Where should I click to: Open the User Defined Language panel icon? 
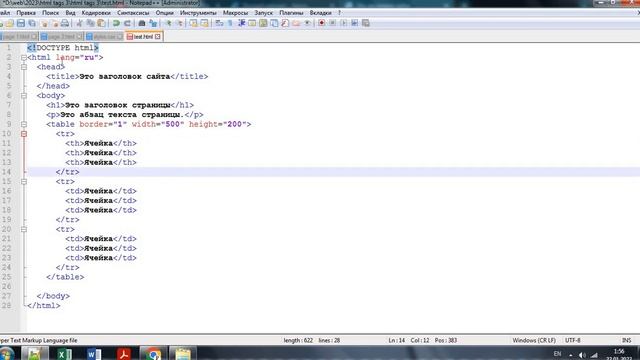(252, 23)
